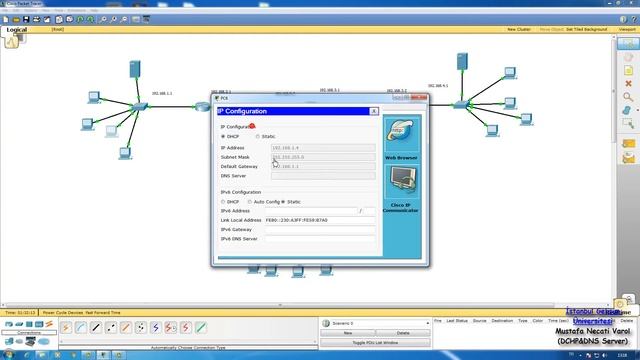Screen dimensions: 640x360
Task: Click the New file toolbar icon
Action: coord(5,20)
